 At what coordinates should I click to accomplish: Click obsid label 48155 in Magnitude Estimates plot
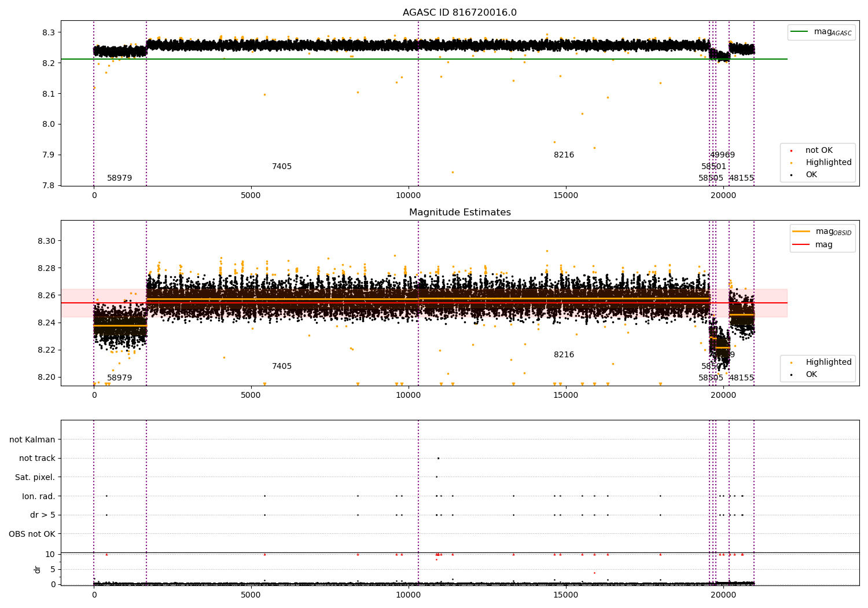pos(741,378)
